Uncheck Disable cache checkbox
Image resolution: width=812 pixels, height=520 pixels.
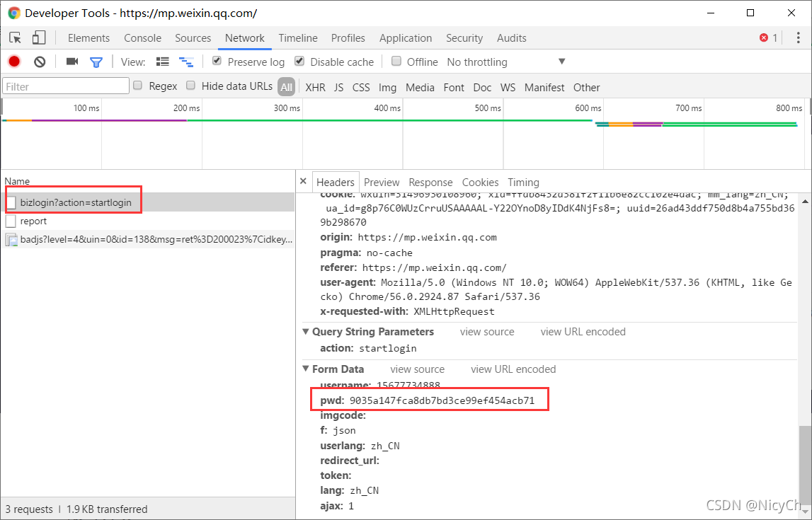(299, 61)
